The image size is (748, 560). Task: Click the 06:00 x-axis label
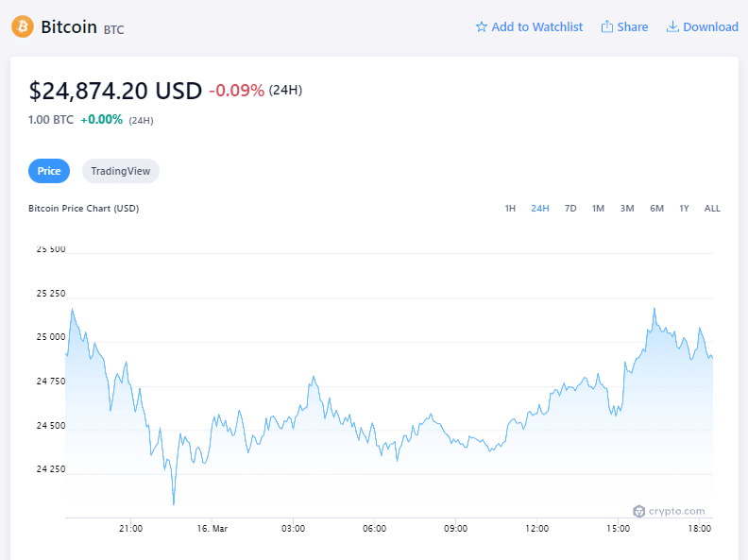tap(375, 529)
